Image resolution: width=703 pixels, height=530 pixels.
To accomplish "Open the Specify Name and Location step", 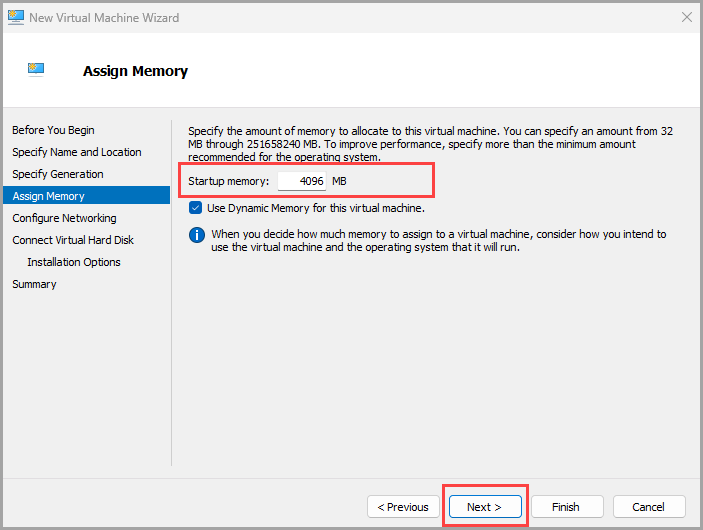I will point(77,152).
